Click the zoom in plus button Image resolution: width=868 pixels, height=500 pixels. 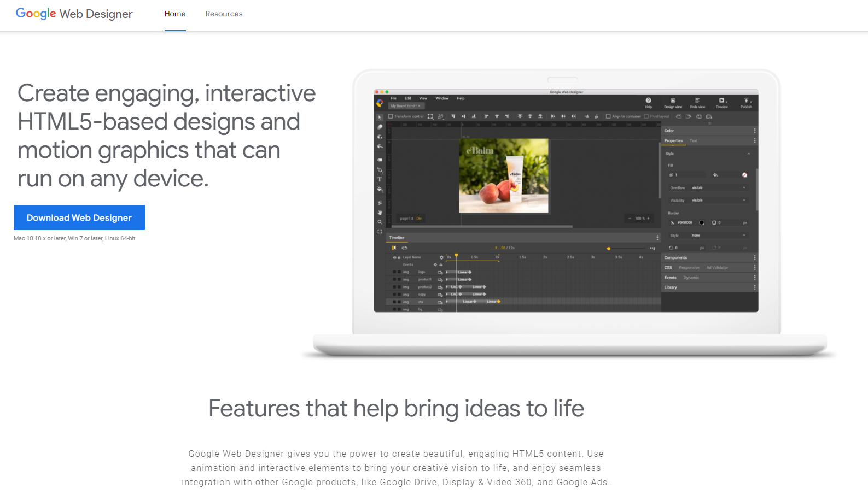tap(649, 219)
